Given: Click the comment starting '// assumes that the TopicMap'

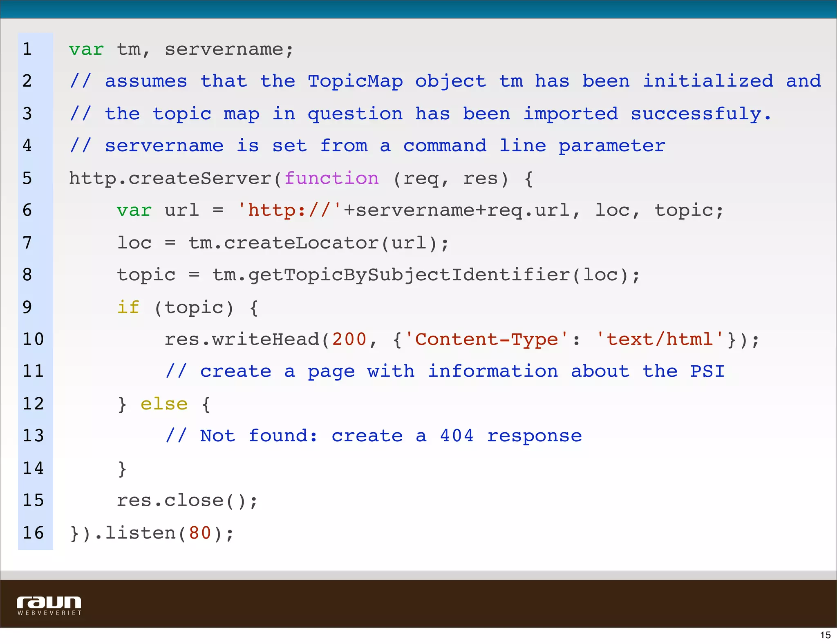Looking at the screenshot, I should click(445, 81).
